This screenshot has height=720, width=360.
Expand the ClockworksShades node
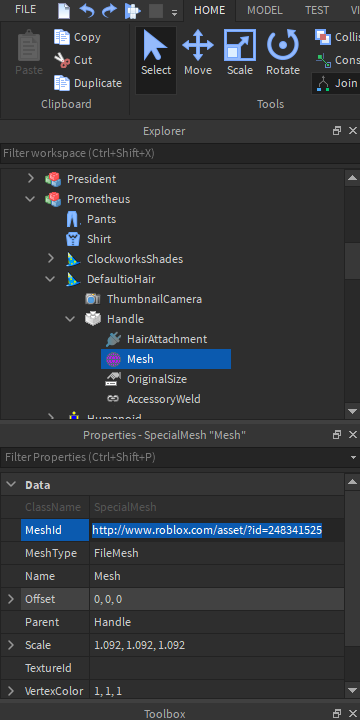point(51,259)
